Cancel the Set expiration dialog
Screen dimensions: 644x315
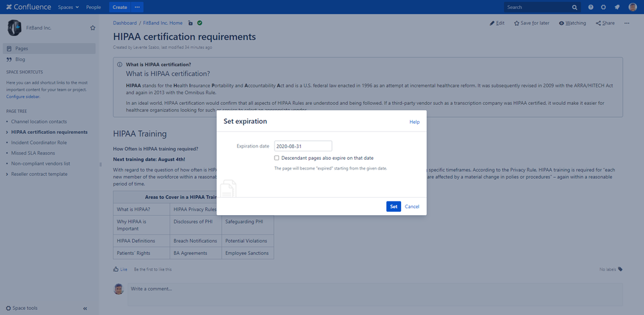(412, 207)
